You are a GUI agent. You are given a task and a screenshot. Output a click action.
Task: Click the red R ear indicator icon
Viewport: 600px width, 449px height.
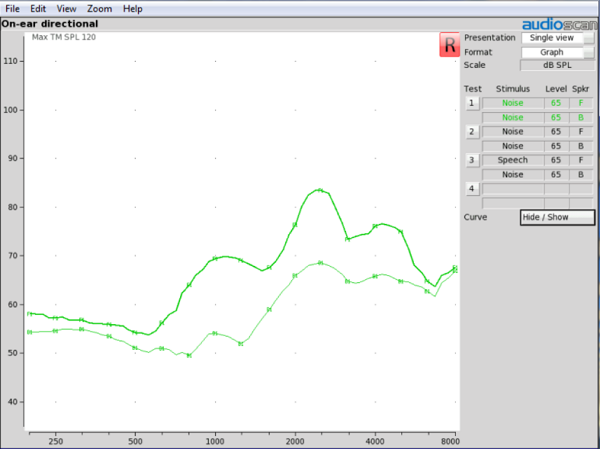point(450,44)
